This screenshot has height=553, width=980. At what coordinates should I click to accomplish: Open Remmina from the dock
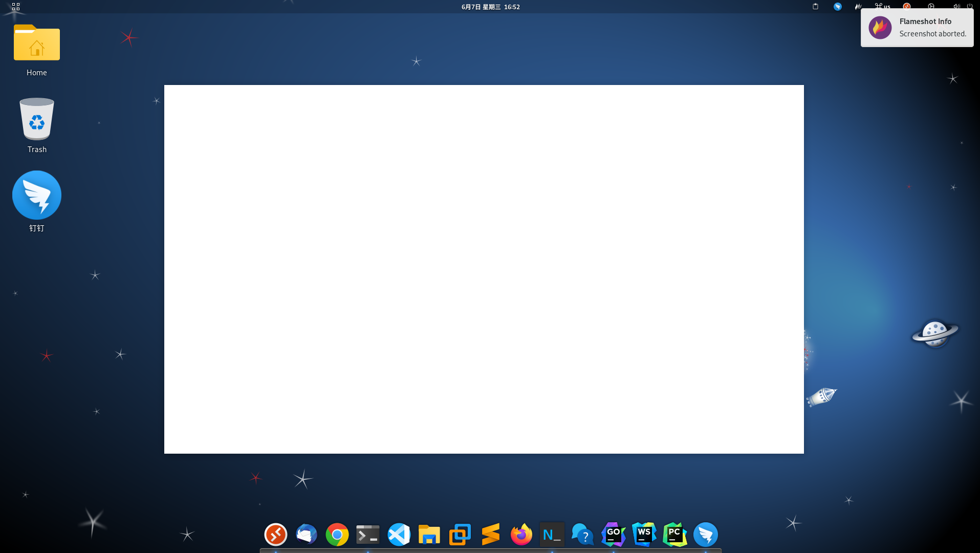(x=275, y=534)
